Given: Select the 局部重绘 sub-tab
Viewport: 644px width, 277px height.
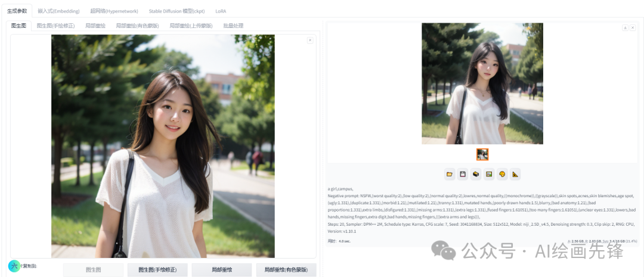Looking at the screenshot, I should click(95, 26).
